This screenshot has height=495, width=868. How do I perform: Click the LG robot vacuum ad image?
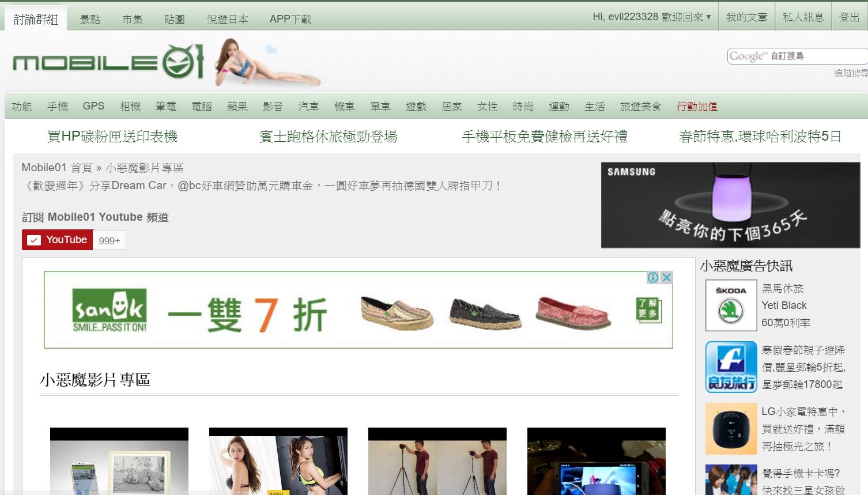pyautogui.click(x=731, y=429)
